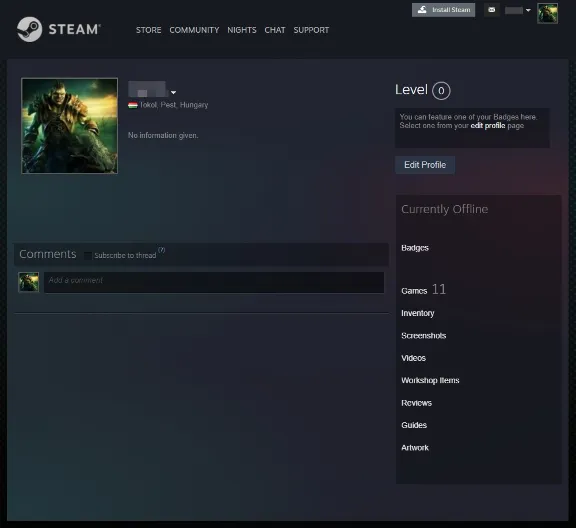Click the Level 0 circle badge
The image size is (576, 528).
tap(441, 91)
